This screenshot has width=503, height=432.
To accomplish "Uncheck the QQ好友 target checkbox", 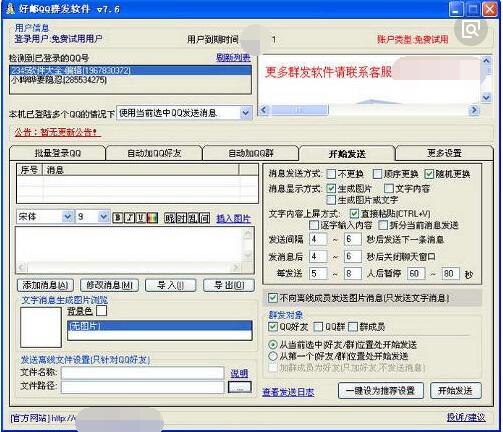I will coord(273,326).
